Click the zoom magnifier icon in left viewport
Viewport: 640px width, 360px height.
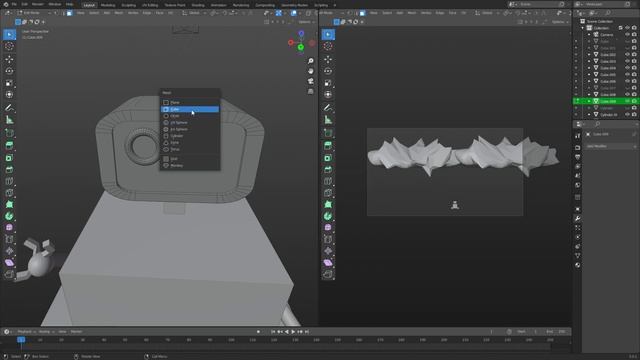point(311,61)
